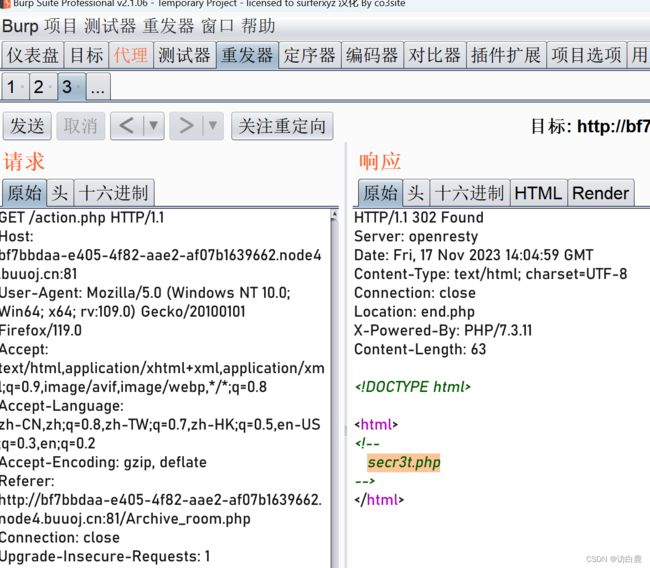Click the Location: end.php header
Image resolution: width=650 pixels, height=568 pixels.
(x=415, y=311)
